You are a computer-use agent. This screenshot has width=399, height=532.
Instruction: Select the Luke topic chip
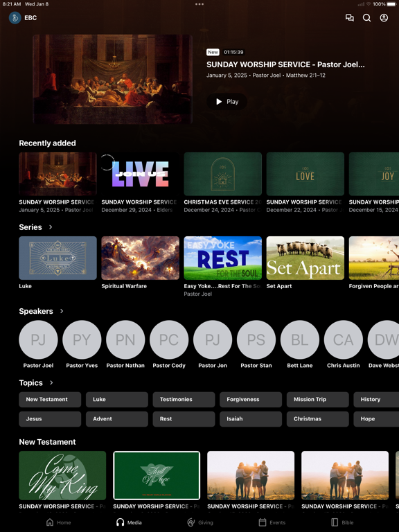[x=116, y=399]
